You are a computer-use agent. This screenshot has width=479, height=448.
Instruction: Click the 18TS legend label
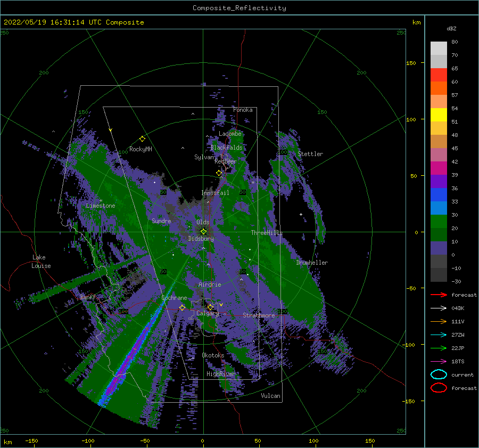pyautogui.click(x=458, y=362)
